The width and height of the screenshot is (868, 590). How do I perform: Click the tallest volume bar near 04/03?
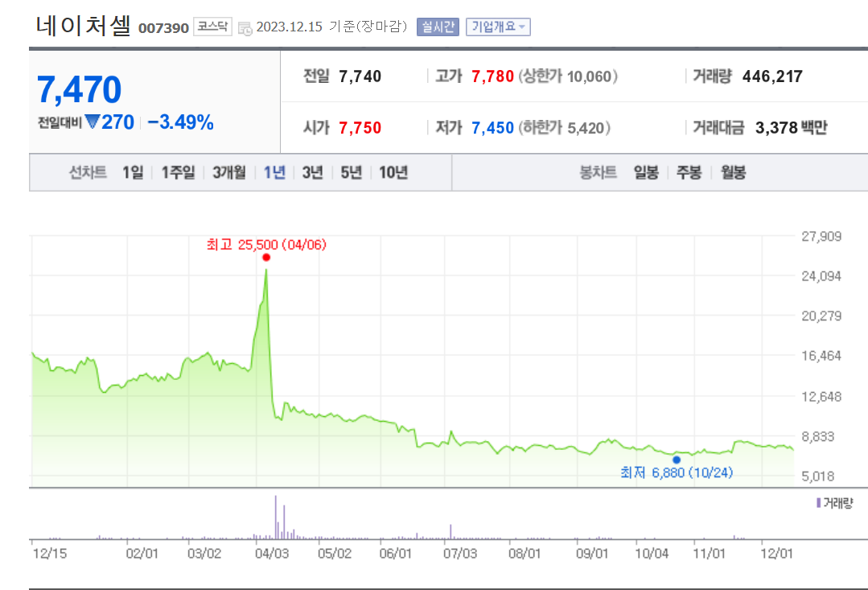click(276, 517)
